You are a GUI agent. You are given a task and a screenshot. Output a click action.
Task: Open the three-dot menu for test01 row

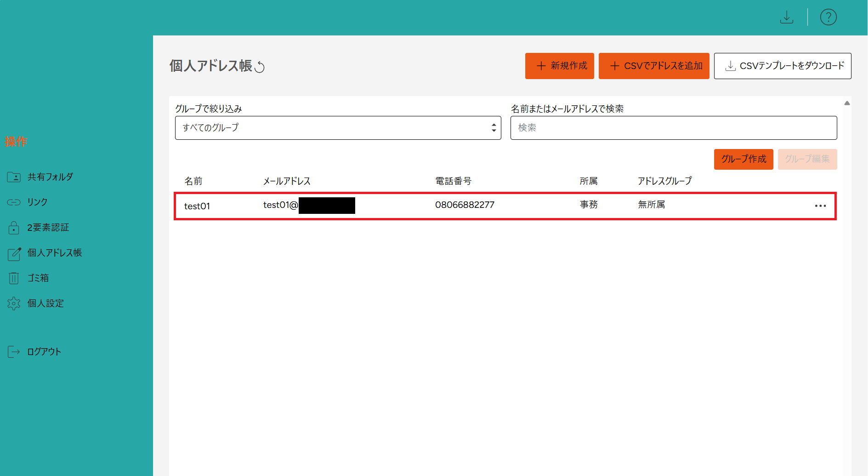(x=820, y=206)
